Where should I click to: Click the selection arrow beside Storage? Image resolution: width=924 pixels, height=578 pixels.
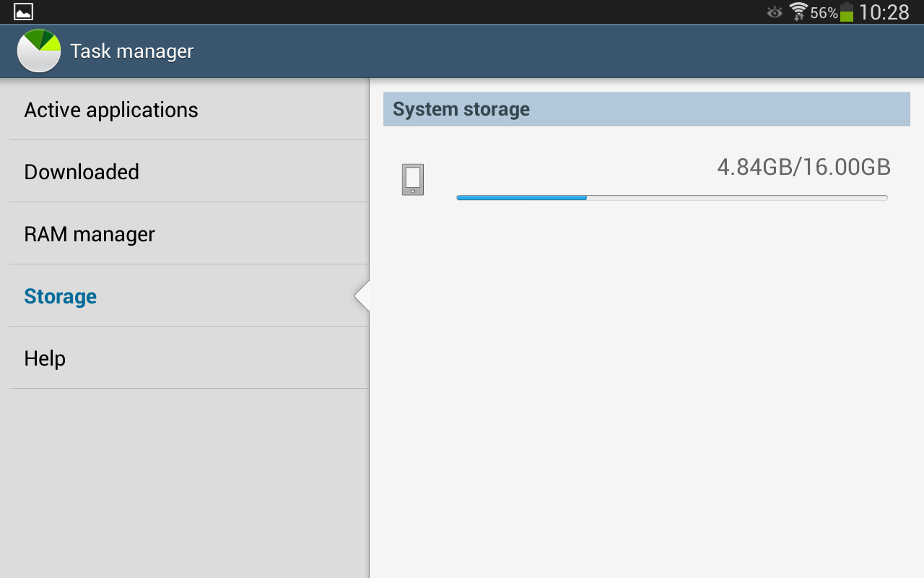[x=362, y=296]
